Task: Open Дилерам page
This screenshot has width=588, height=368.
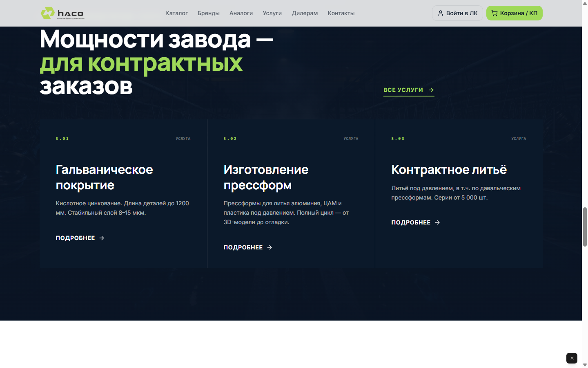Action: click(305, 13)
